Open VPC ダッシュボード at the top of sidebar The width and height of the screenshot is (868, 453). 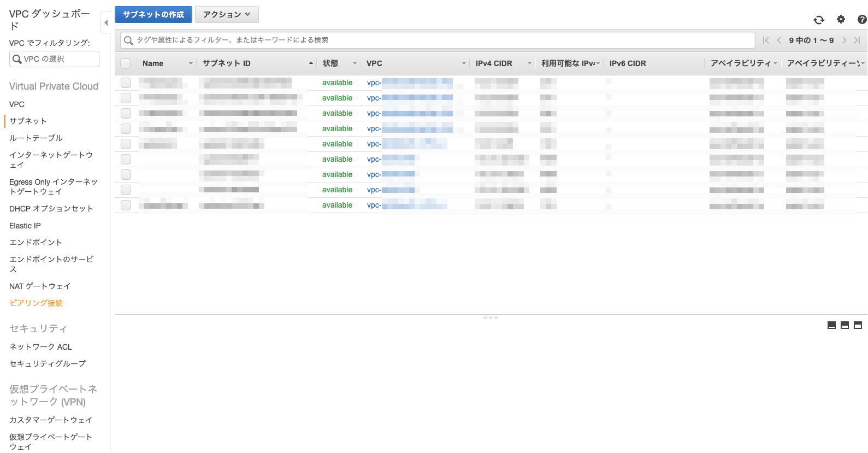[50, 20]
